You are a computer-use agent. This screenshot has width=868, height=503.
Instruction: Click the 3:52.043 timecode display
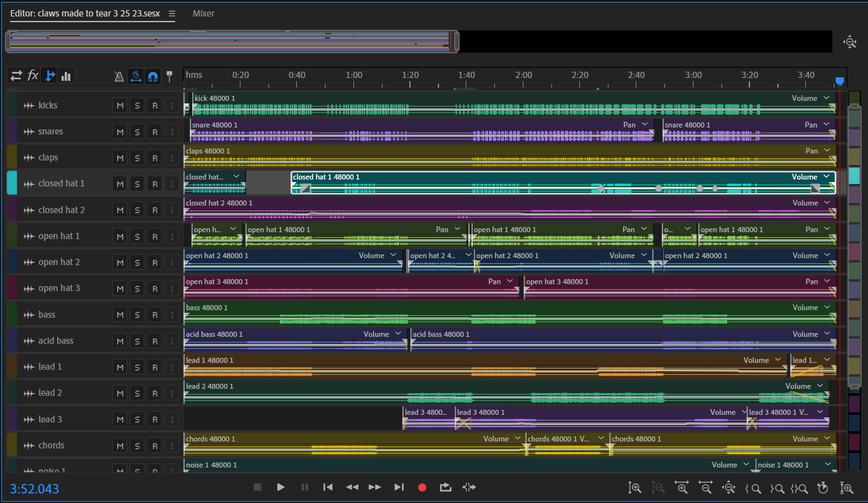coord(34,488)
